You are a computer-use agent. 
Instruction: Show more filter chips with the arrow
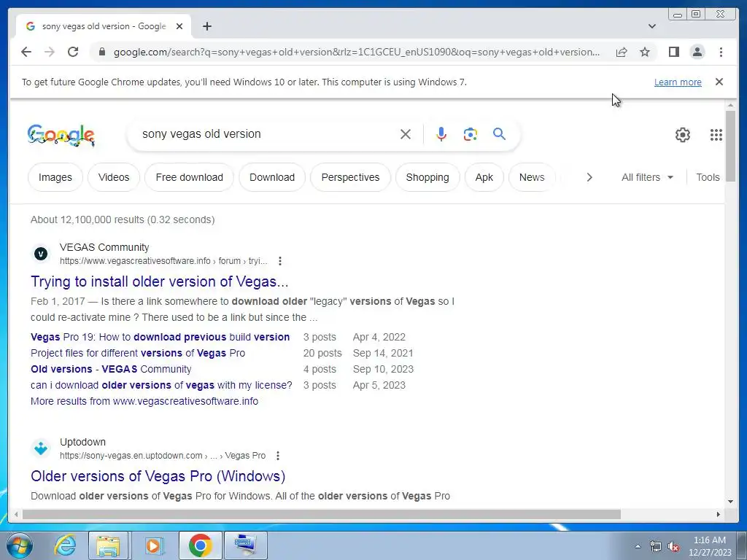point(589,177)
